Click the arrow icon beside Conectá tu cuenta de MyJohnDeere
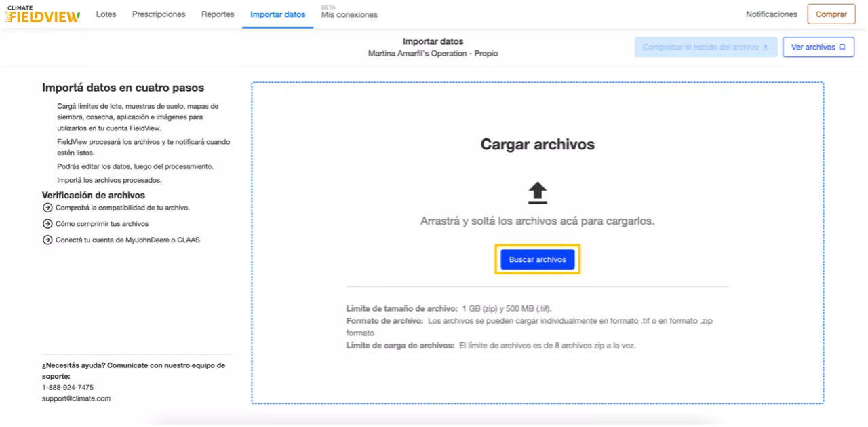The image size is (868, 427). [x=47, y=240]
